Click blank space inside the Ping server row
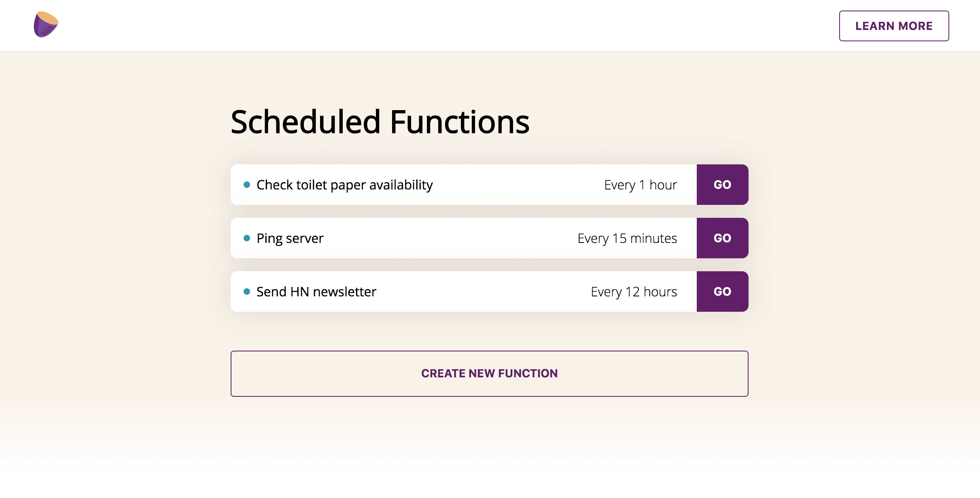This screenshot has height=498, width=980. coord(445,238)
